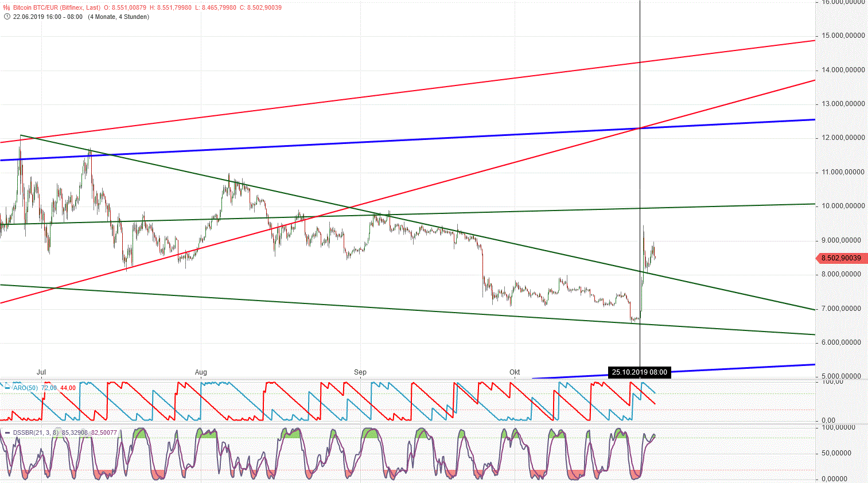This screenshot has height=483, width=868.
Task: Click the 8.000,00000 price axis label
Action: tap(842, 274)
